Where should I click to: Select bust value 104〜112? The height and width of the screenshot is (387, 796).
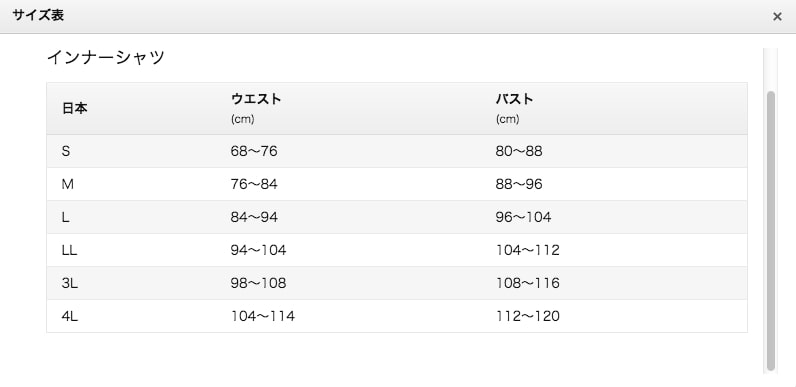click(527, 250)
